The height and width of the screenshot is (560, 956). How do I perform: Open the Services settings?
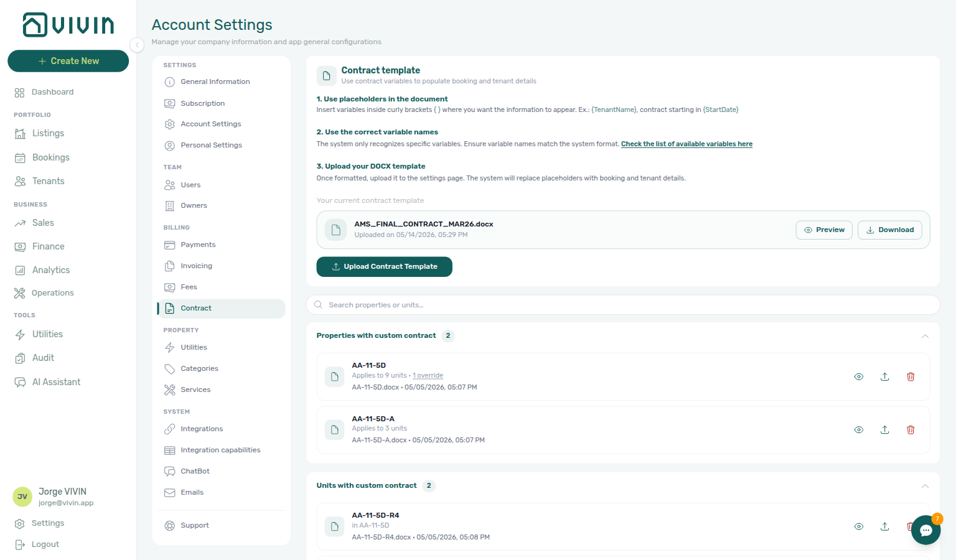pos(187,390)
